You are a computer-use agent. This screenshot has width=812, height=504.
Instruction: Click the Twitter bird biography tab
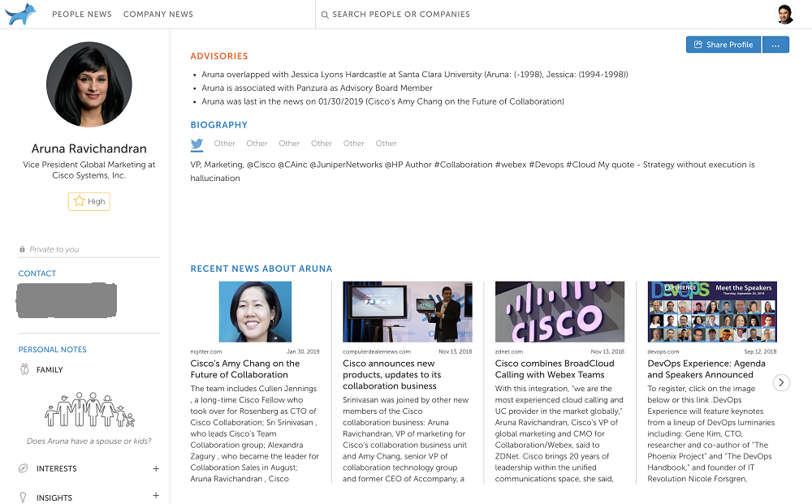[197, 144]
